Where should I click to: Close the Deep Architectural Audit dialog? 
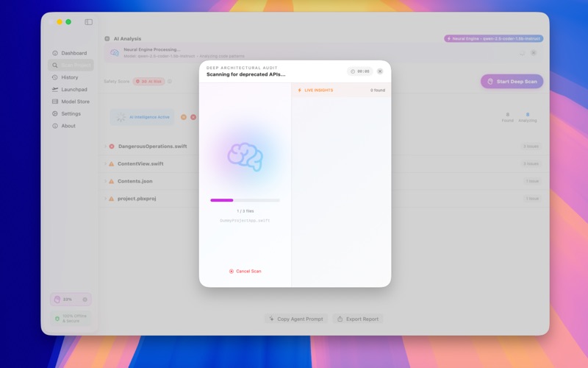380,71
